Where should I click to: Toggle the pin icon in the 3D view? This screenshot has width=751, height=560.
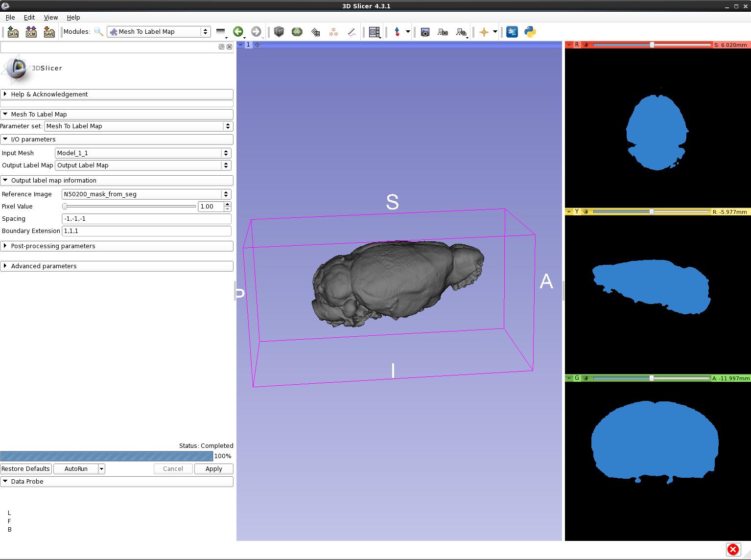click(x=240, y=45)
